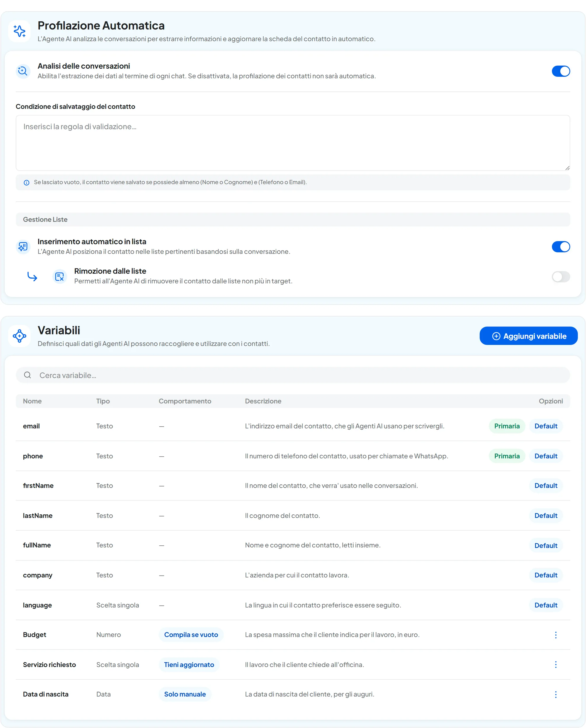
Task: Select the fullName variable name
Action: pos(37,545)
